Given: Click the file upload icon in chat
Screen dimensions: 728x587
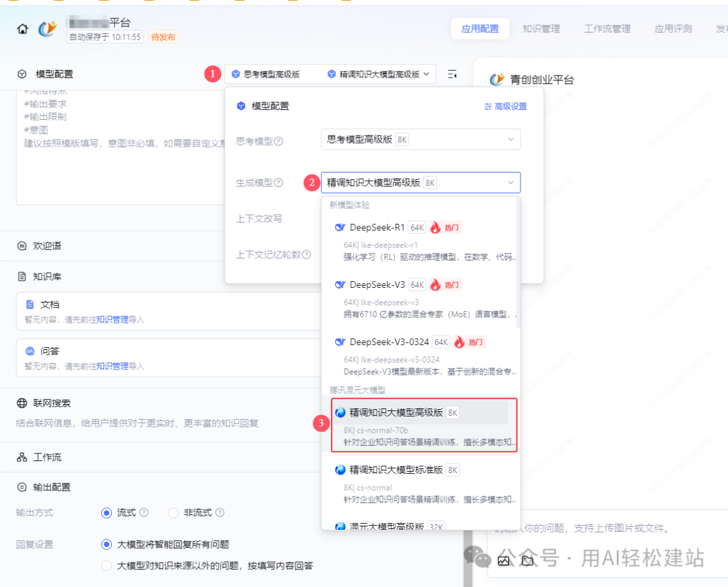Looking at the screenshot, I should [x=527, y=561].
